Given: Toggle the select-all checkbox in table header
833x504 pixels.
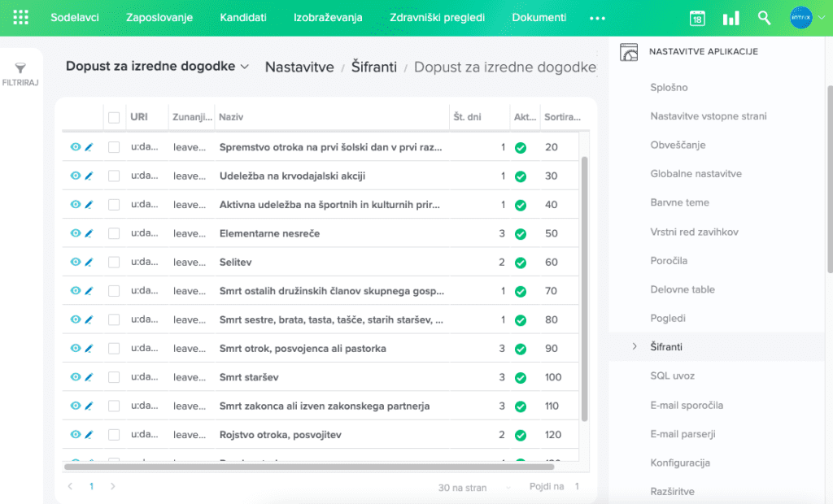Looking at the screenshot, I should click(114, 118).
